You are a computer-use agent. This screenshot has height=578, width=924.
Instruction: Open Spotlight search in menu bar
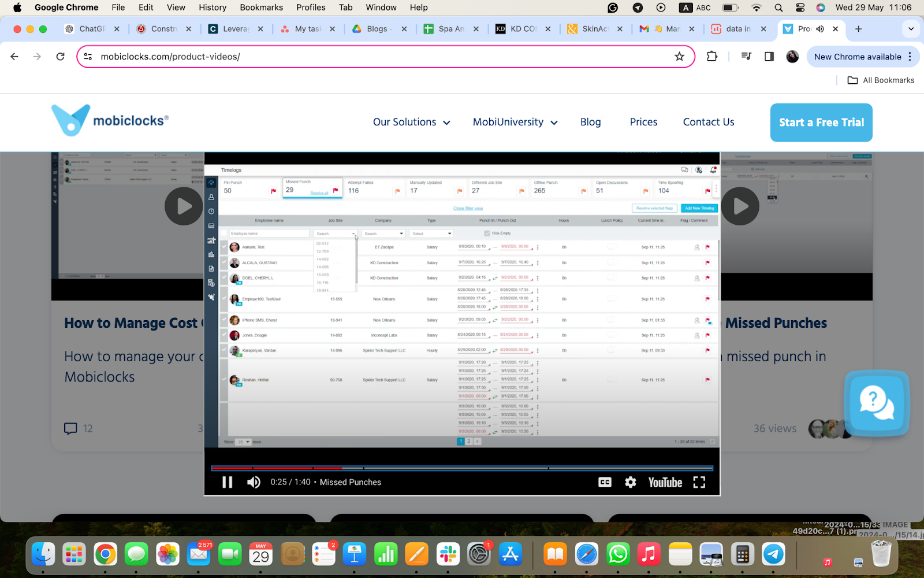point(778,8)
